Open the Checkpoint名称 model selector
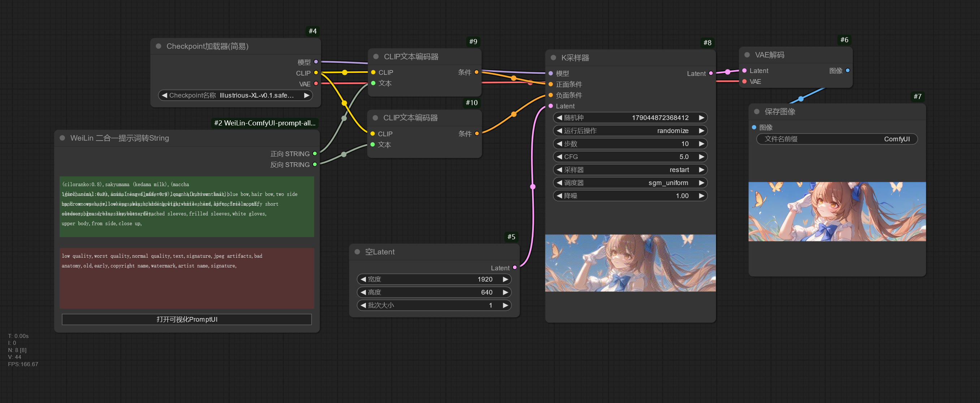The image size is (980, 403). coord(235,95)
